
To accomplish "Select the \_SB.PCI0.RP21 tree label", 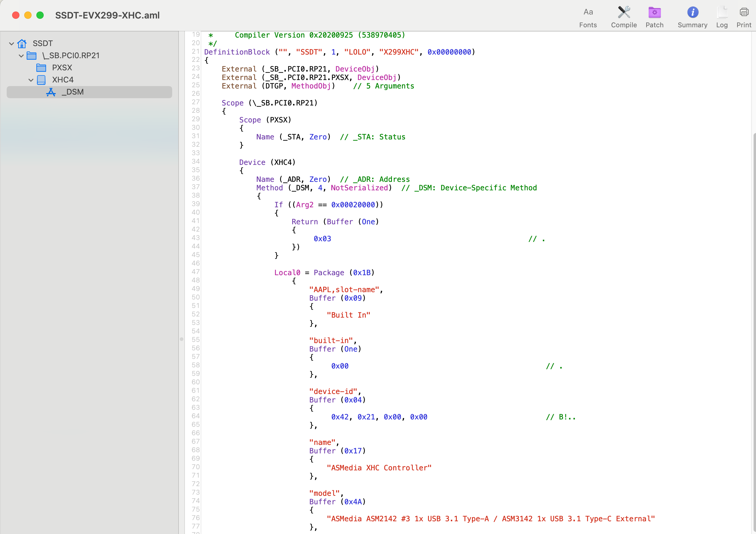I will [71, 55].
